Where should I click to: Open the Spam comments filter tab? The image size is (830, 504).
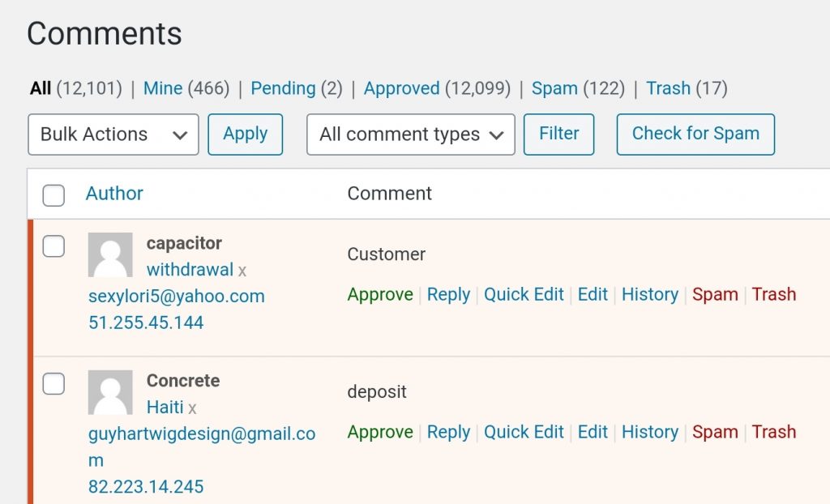[x=554, y=88]
